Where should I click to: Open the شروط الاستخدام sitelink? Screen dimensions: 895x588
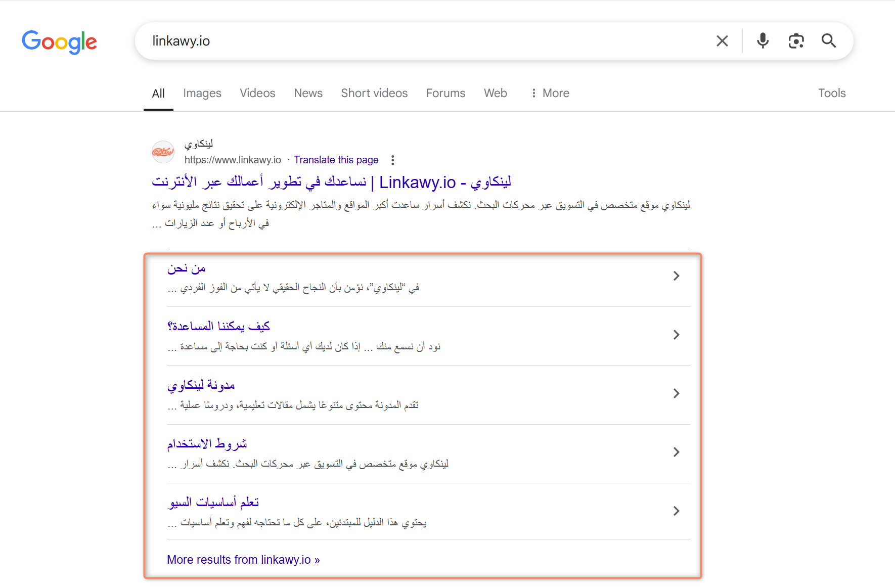[207, 443]
